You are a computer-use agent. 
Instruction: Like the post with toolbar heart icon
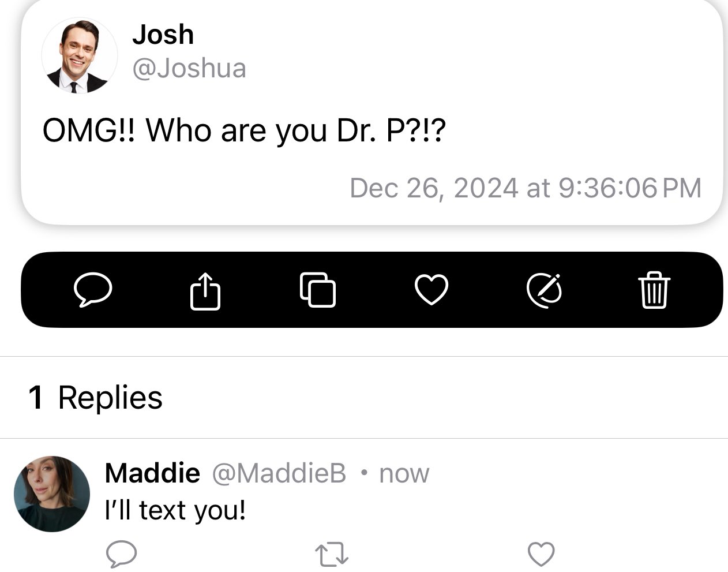[431, 290]
